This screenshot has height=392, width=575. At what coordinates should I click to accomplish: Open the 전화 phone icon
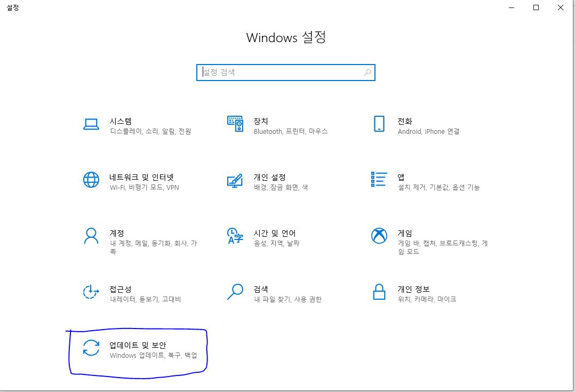click(x=379, y=124)
